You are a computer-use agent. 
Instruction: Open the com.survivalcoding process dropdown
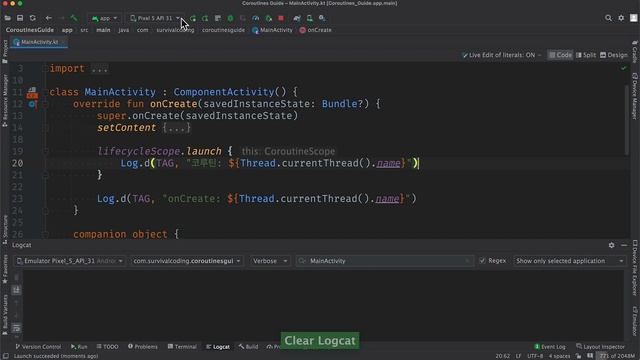click(187, 261)
